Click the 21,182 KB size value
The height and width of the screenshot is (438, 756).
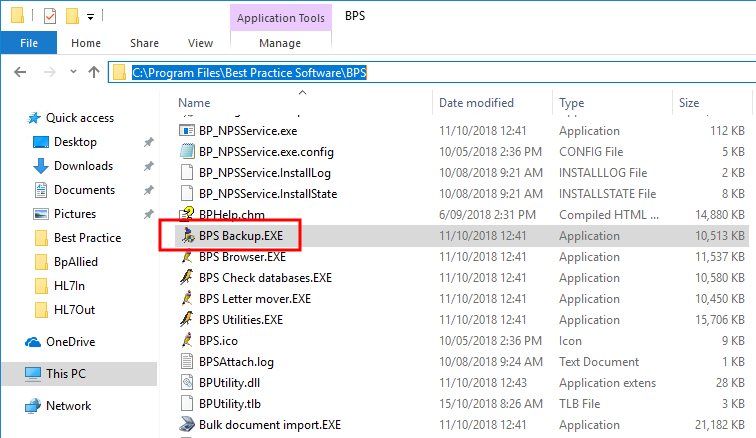[719, 425]
